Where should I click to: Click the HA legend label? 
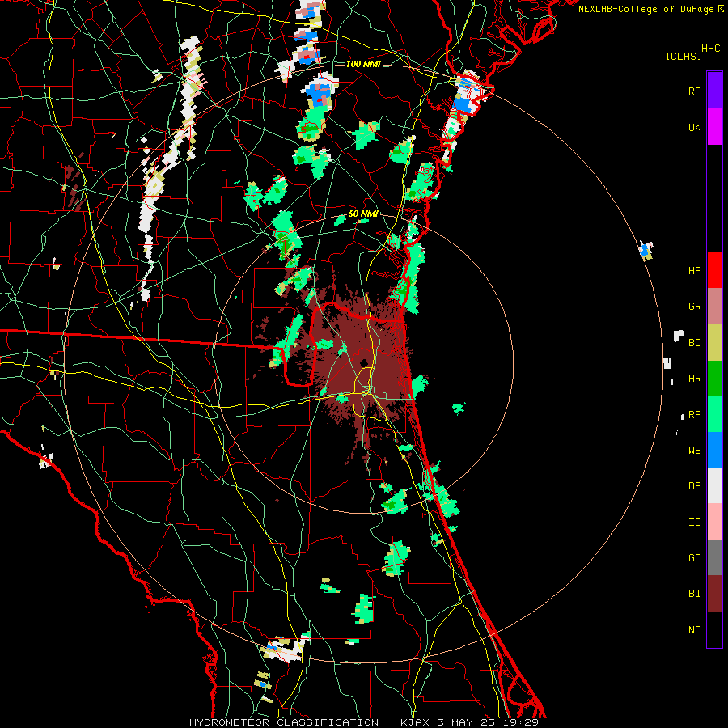click(694, 271)
